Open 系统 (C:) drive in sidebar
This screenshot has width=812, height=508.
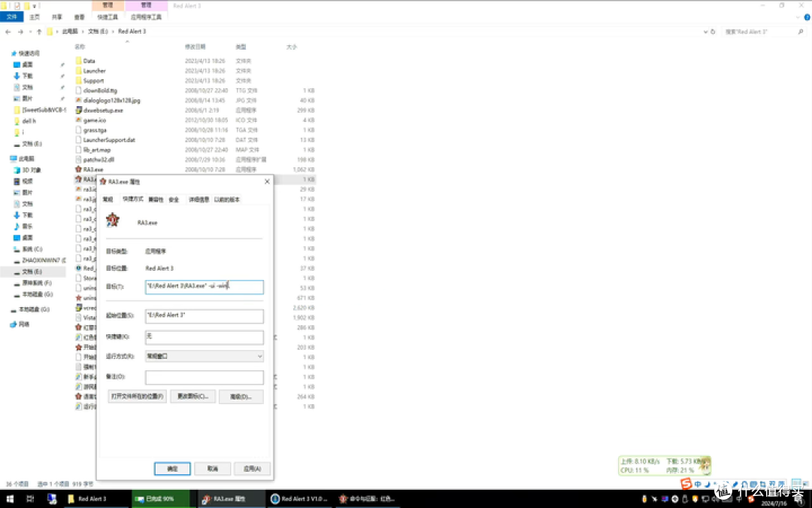coord(32,249)
